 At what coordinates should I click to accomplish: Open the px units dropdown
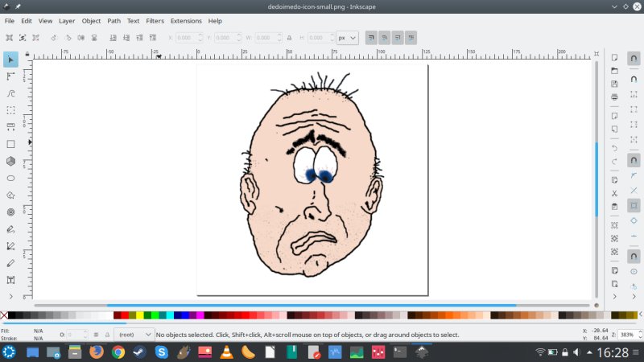(347, 37)
